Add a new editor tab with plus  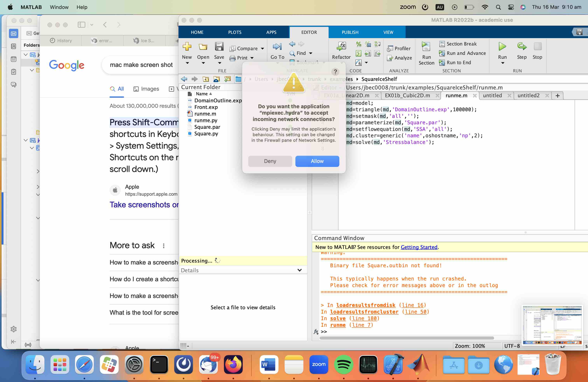[557, 96]
